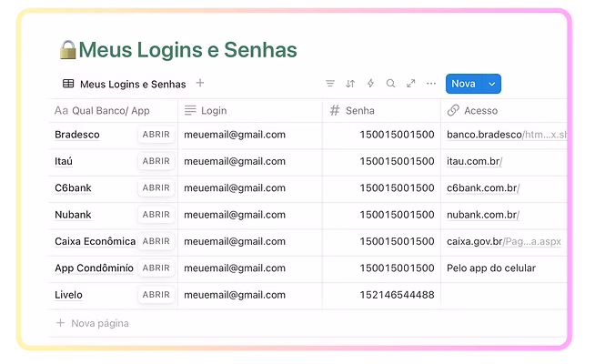The height and width of the screenshot is (364, 595).
Task: Open the itau.com.br link
Action: tap(473, 162)
